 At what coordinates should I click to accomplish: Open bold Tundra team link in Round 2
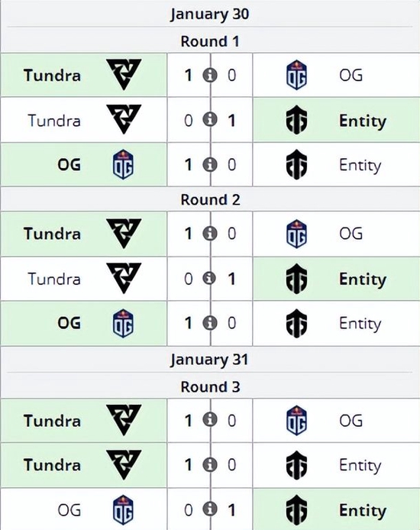tap(52, 234)
